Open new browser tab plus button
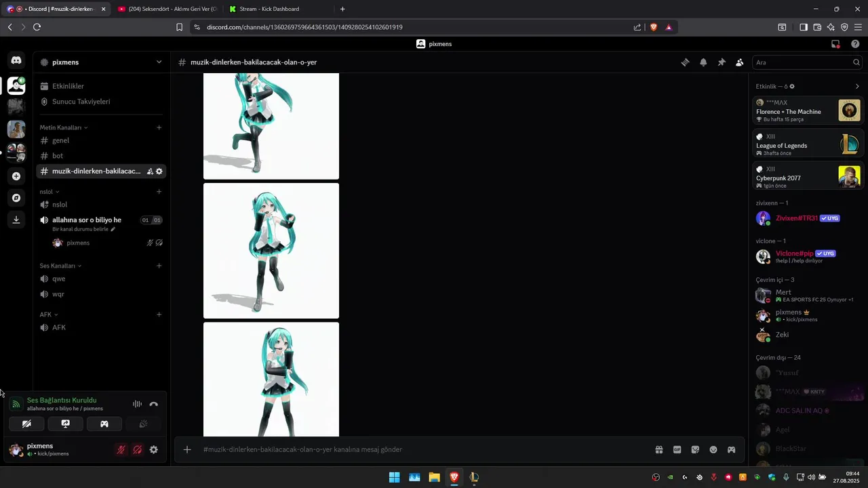Screen dimensions: 868x488 (342, 9)
